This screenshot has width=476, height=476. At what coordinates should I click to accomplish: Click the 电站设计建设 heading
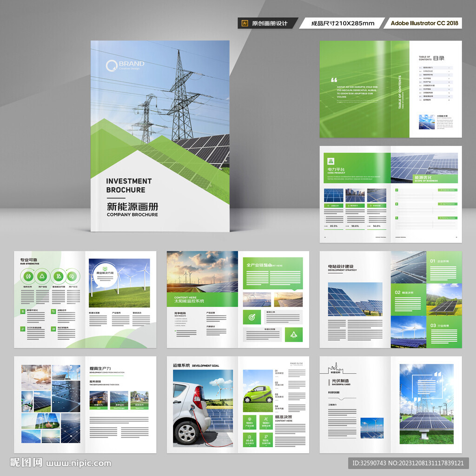(341, 266)
